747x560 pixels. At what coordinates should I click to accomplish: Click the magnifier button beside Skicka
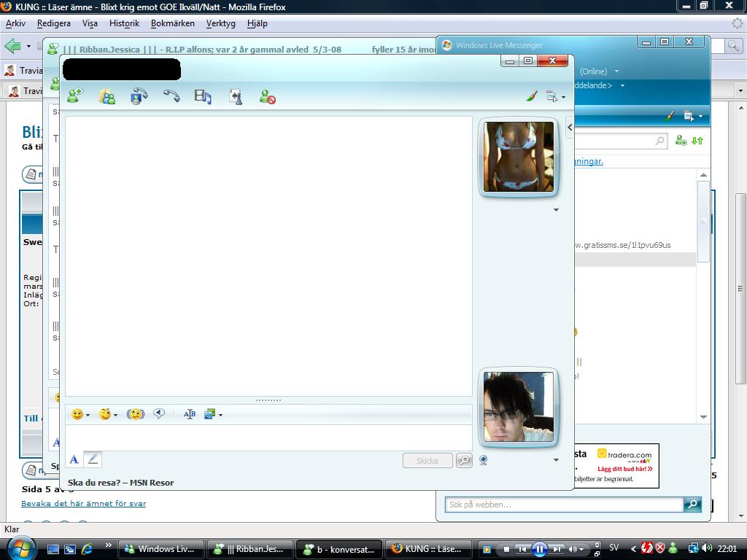[464, 461]
